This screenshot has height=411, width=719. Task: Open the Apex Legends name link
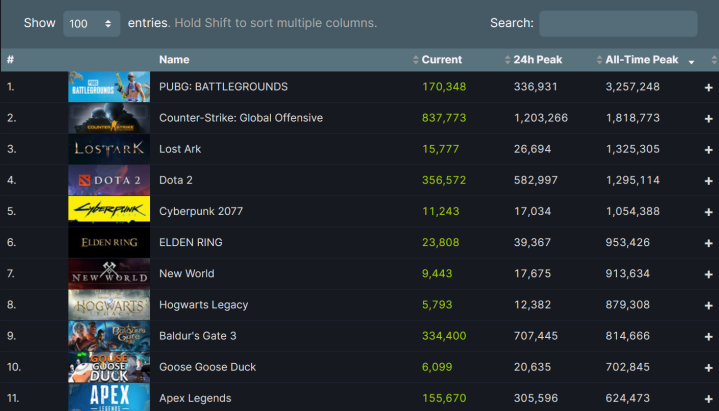tap(195, 399)
